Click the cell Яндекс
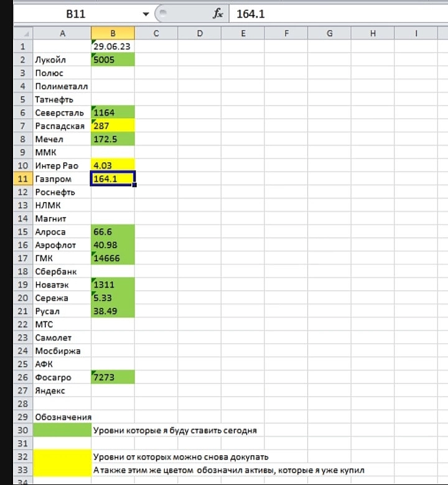 click(62, 390)
